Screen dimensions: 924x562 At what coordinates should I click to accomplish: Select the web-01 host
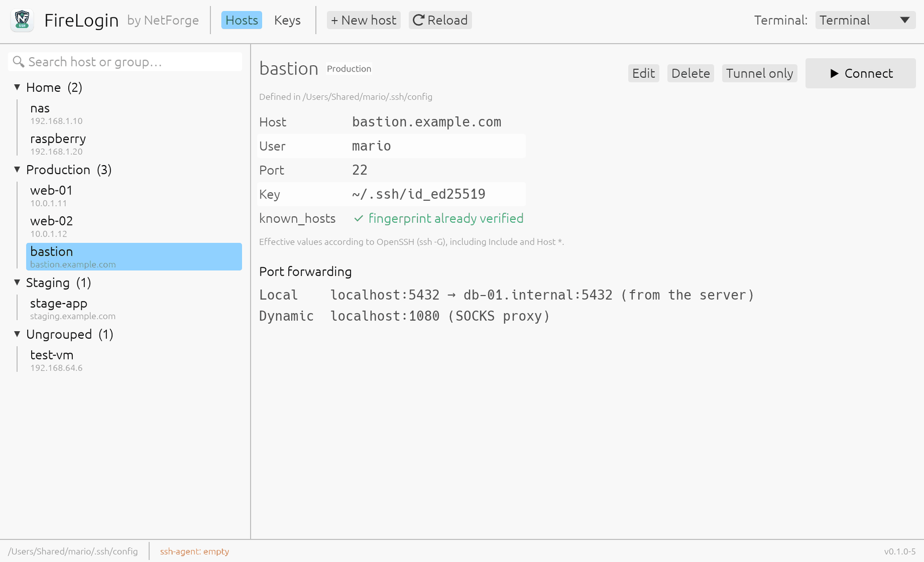[x=134, y=196]
